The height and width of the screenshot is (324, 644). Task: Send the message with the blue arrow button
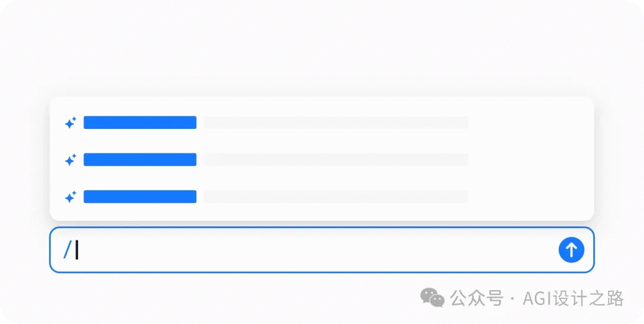pyautogui.click(x=571, y=249)
